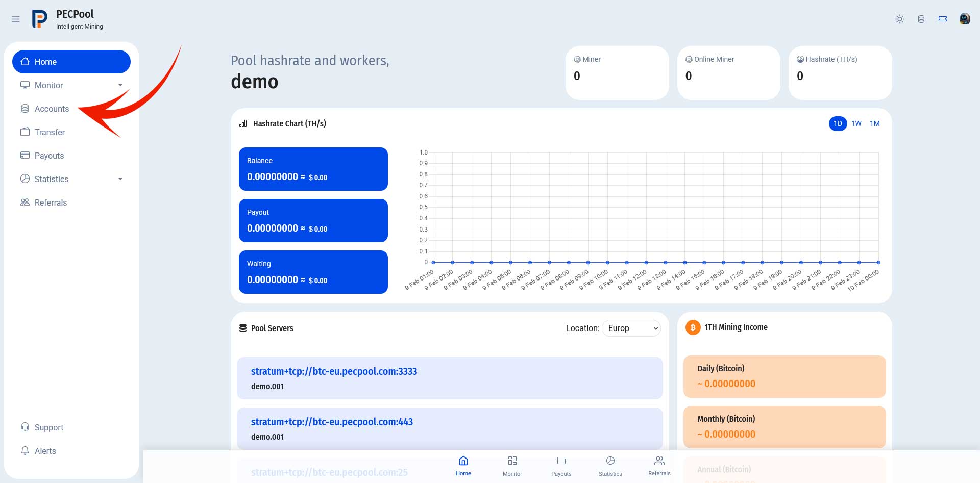Expand the Statistics submenu arrow
This screenshot has width=980, height=483.
coord(120,179)
